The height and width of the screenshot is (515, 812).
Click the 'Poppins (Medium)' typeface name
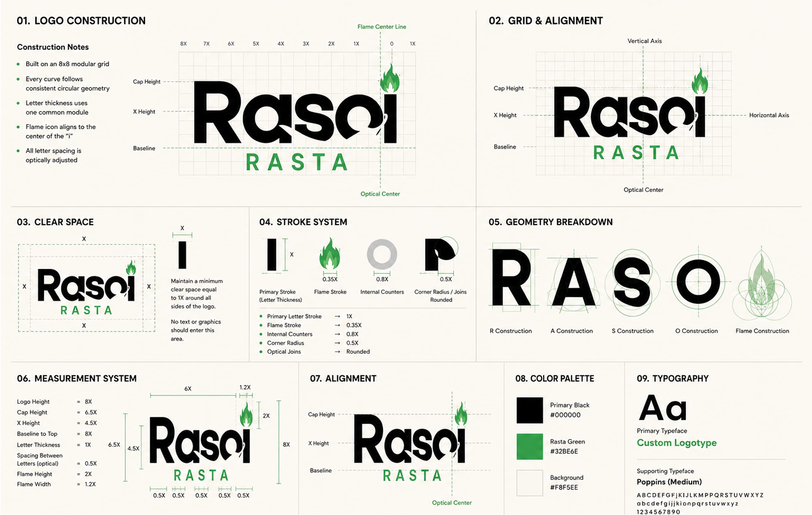tap(669, 482)
